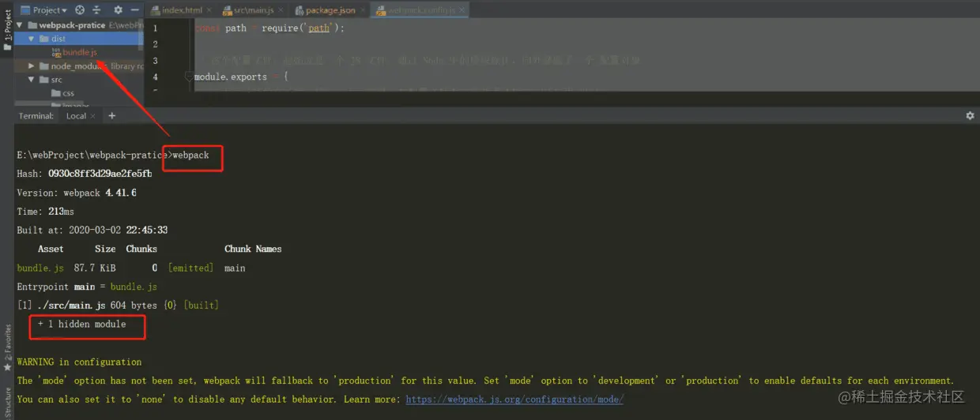Click the [emitted] status text

(x=190, y=268)
